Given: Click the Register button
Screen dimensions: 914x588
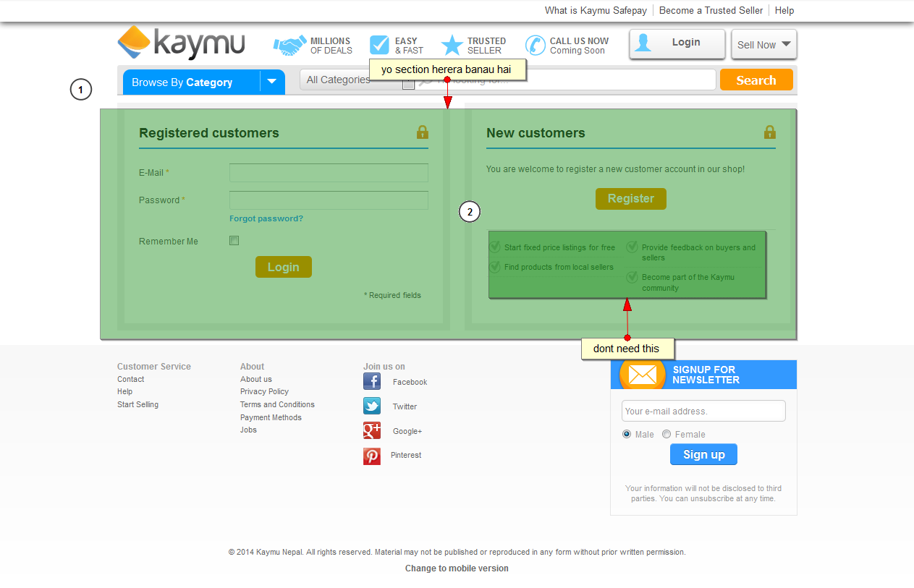Looking at the screenshot, I should coord(631,199).
